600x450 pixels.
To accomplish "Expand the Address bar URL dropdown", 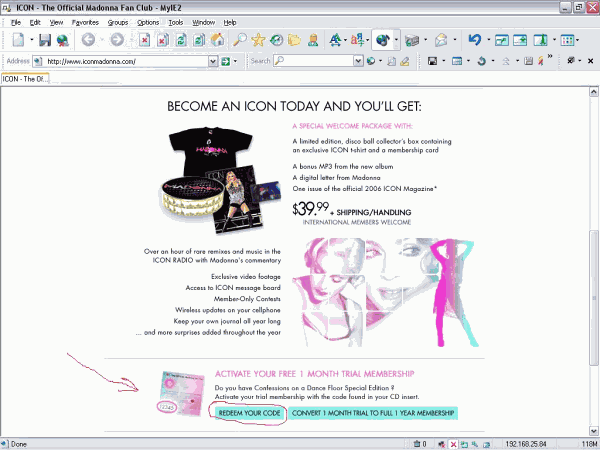I will click(x=213, y=61).
